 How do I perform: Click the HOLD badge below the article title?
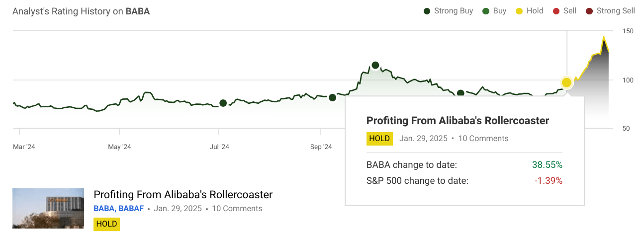point(106,224)
